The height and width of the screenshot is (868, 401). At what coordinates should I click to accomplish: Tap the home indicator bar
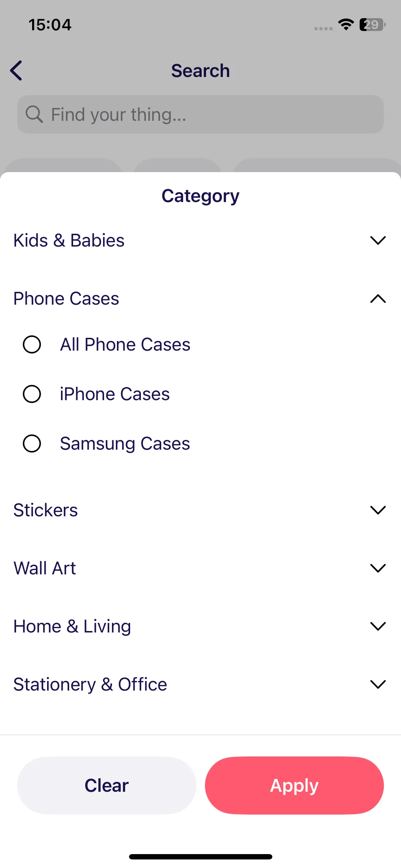tap(201, 857)
